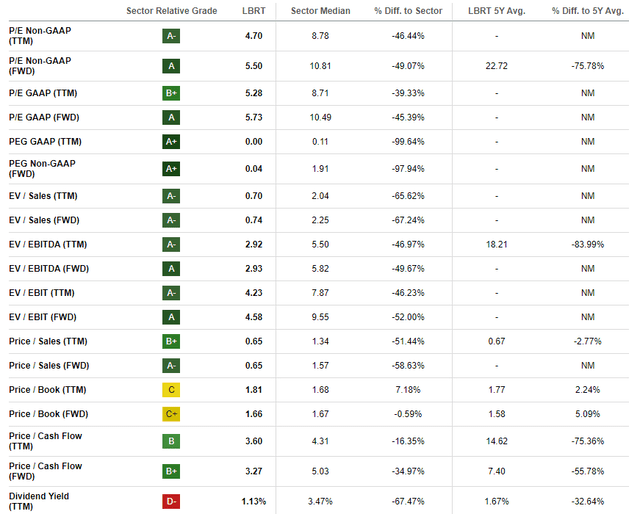Click the % Diff. to Sector header
The image size is (640, 514).
408,11
